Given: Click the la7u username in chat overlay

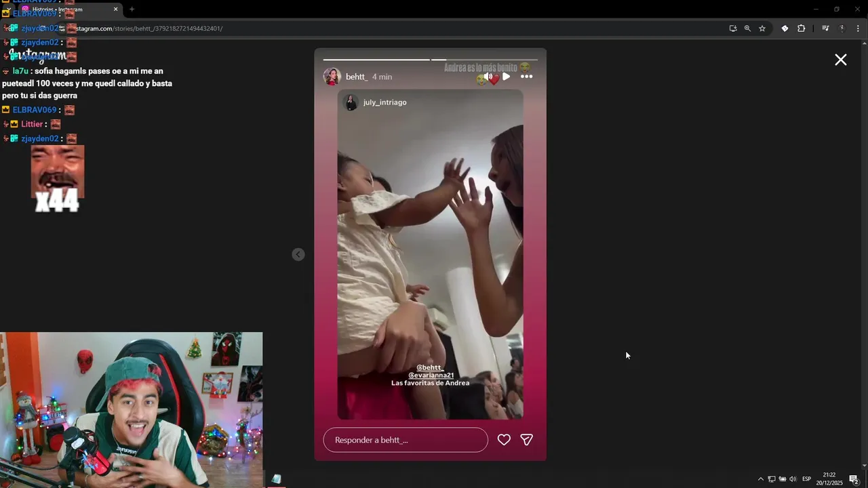Looking at the screenshot, I should [x=20, y=71].
